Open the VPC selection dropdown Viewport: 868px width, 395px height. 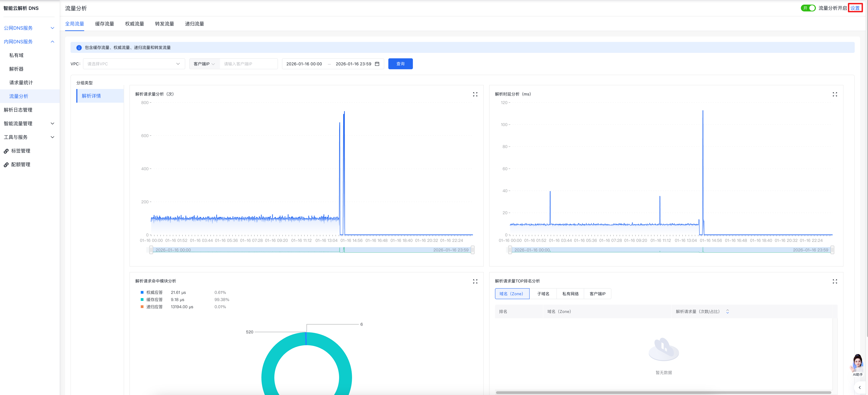pos(134,64)
